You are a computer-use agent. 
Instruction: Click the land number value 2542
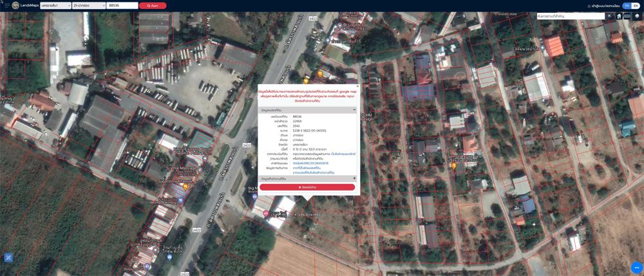296,126
